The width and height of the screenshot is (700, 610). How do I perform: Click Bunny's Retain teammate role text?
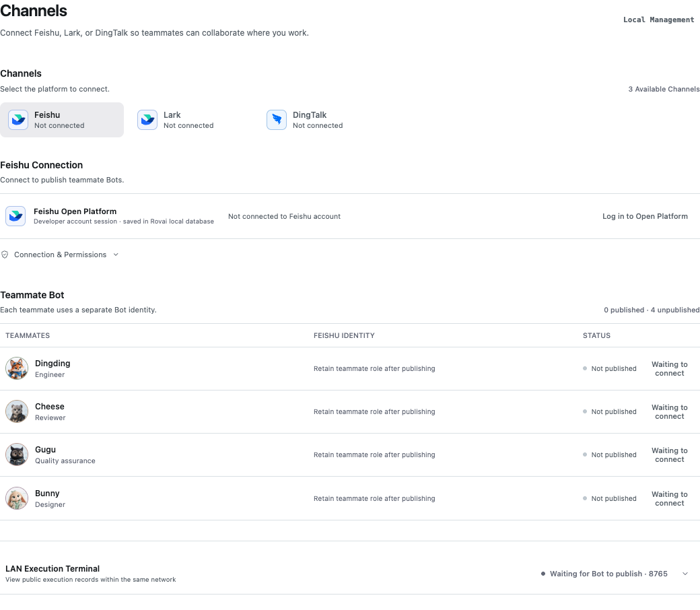374,498
